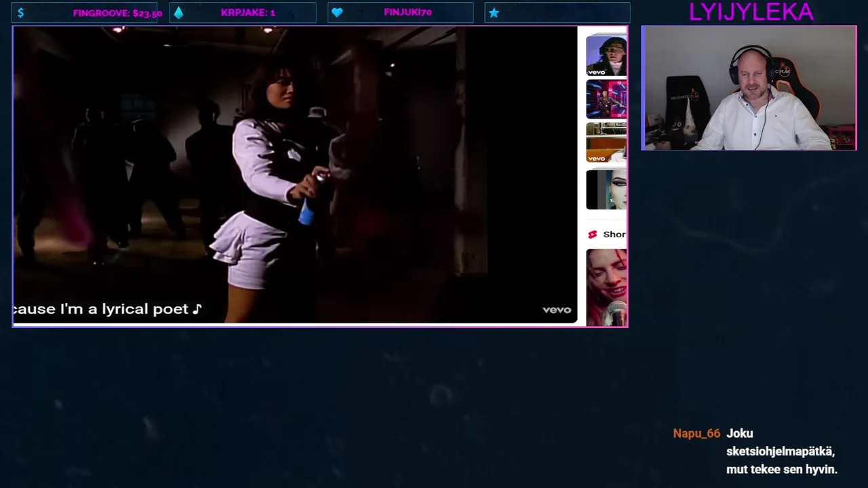Click the diamond icon beside KRPJAKE
The image size is (868, 488).
click(178, 13)
